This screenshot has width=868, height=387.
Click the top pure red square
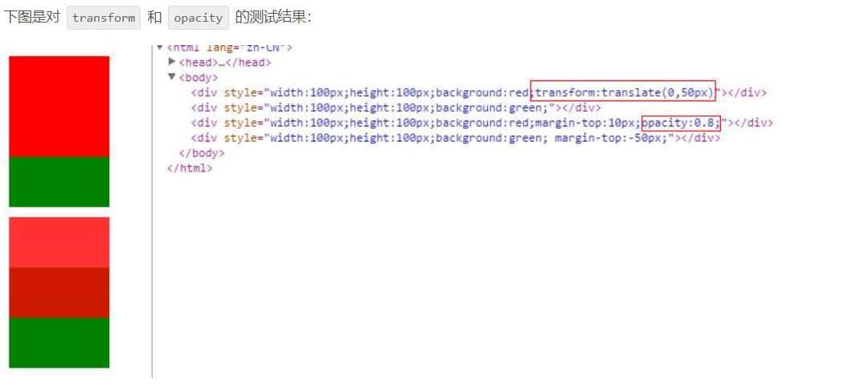[x=59, y=106]
